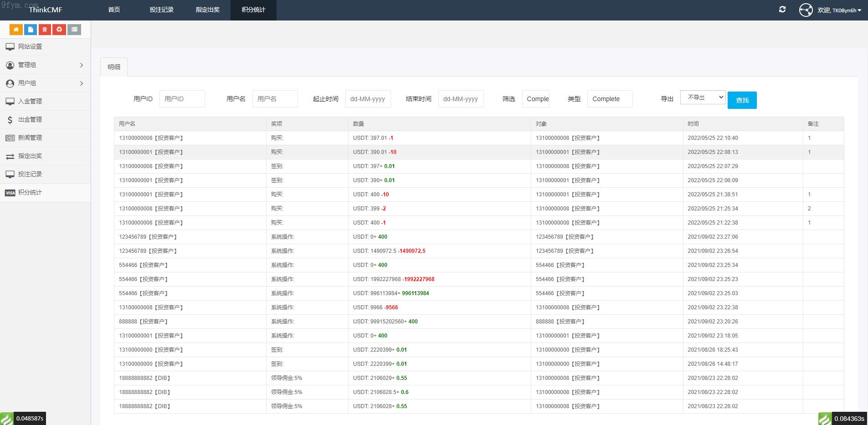Open 出金管理 in the sidebar

30,120
